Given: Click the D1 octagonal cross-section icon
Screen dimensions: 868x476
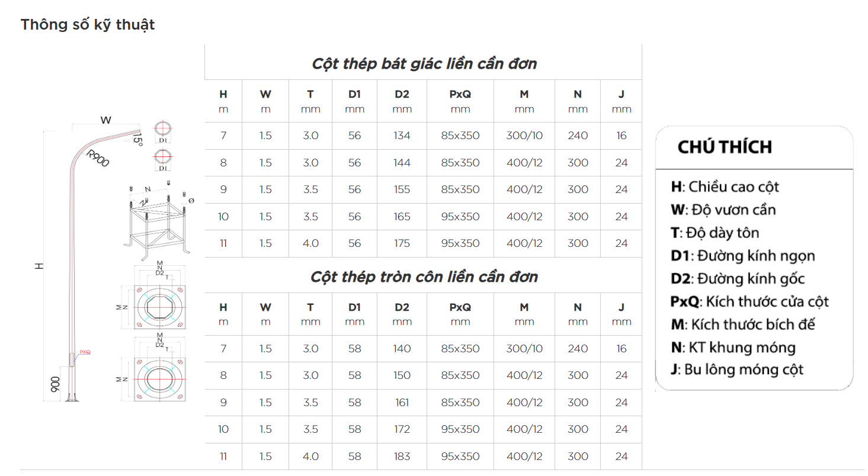Looking at the screenshot, I should point(164,159).
